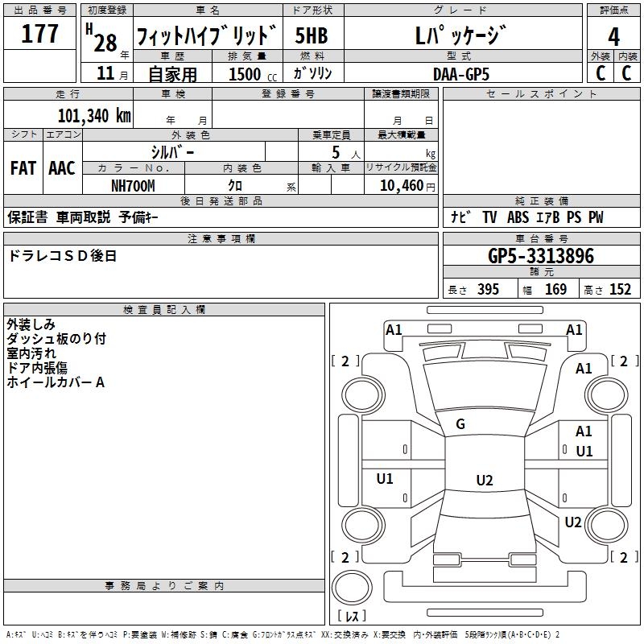
Task: Click the overall evaluation score 4
Action: tap(613, 35)
